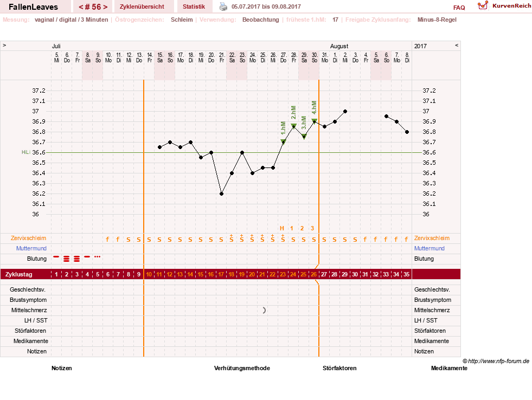Click the 4.hM green triangle marker

[x=315, y=121]
